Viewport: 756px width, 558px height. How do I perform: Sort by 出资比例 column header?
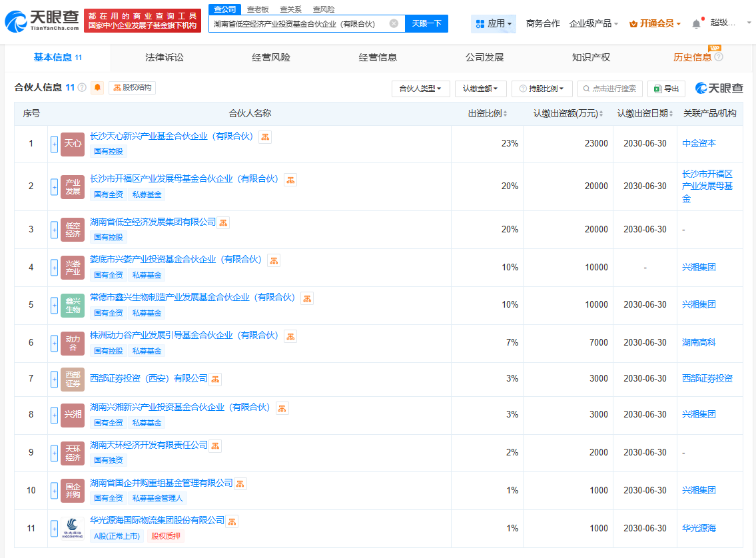pos(488,114)
